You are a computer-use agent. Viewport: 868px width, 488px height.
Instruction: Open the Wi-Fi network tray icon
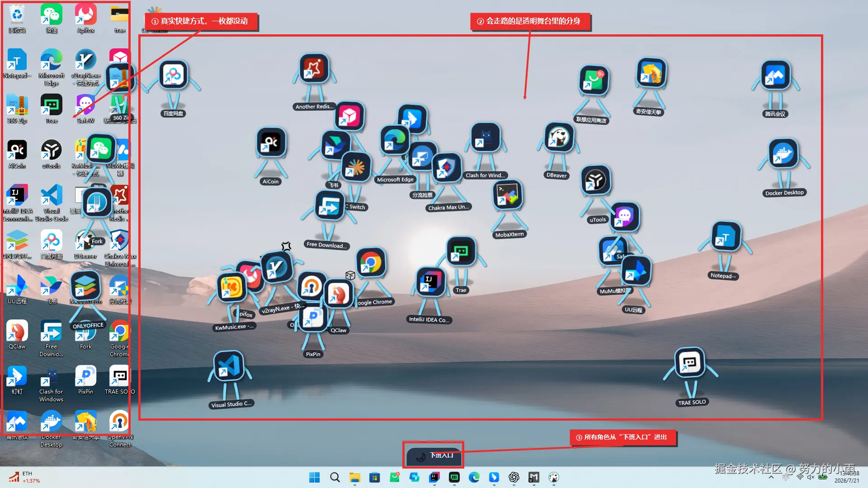click(x=800, y=477)
